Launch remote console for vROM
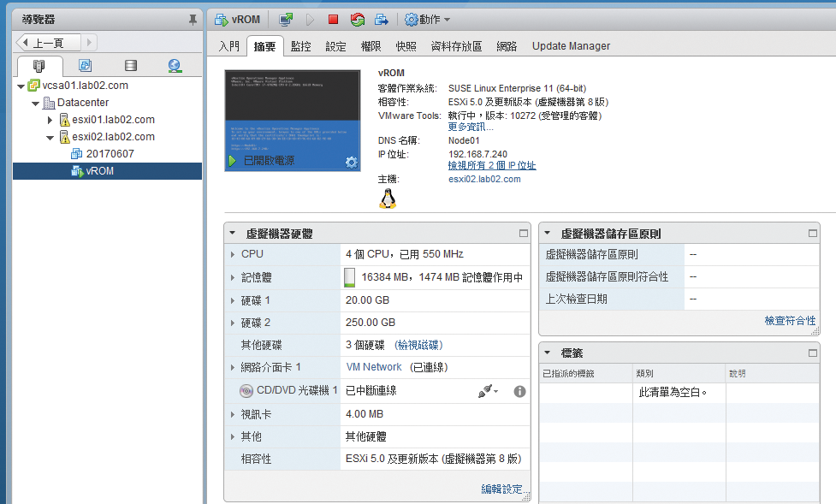836x504 pixels. pyautogui.click(x=286, y=21)
